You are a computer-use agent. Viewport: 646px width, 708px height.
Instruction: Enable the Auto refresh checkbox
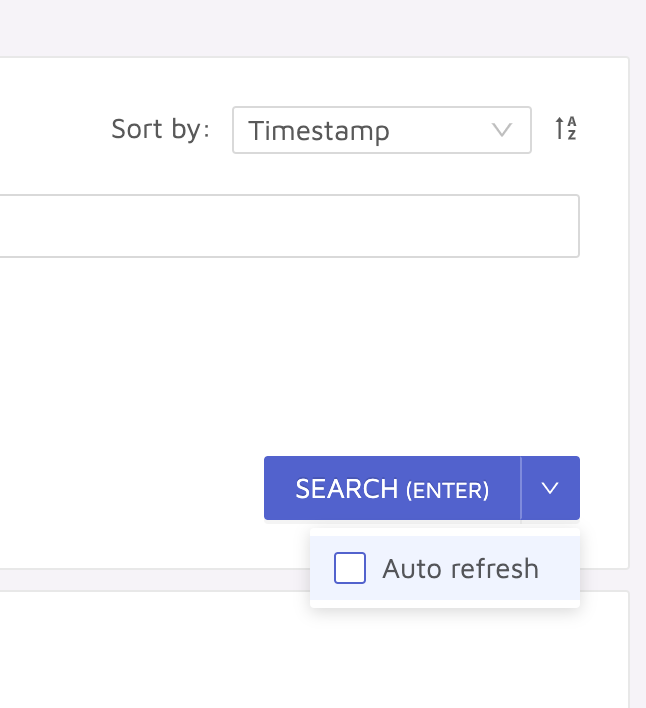click(x=350, y=569)
